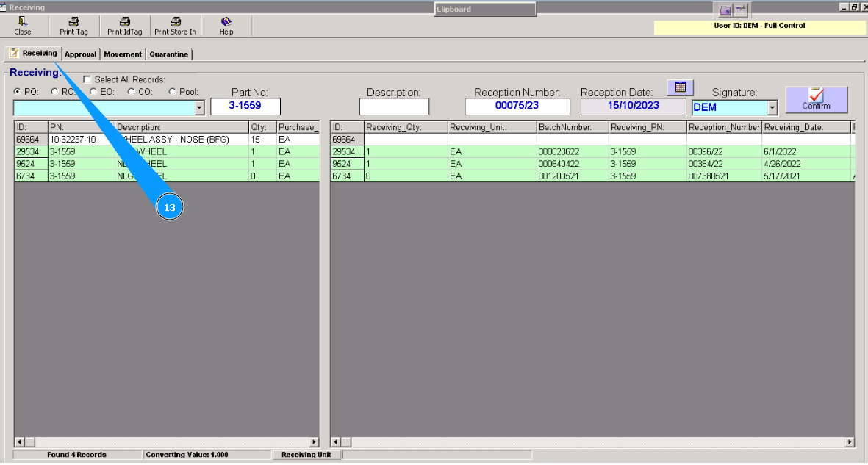Click the Print Tag printer icon

(x=73, y=21)
